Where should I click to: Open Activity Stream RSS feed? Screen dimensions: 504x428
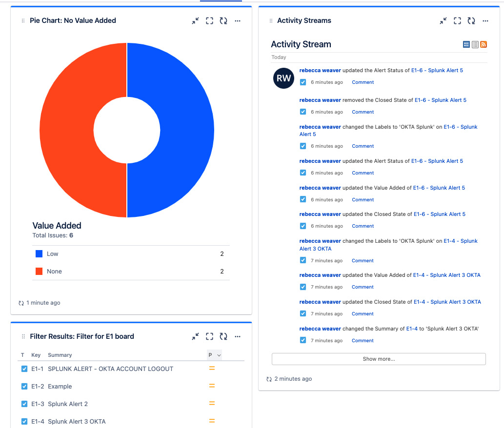484,44
